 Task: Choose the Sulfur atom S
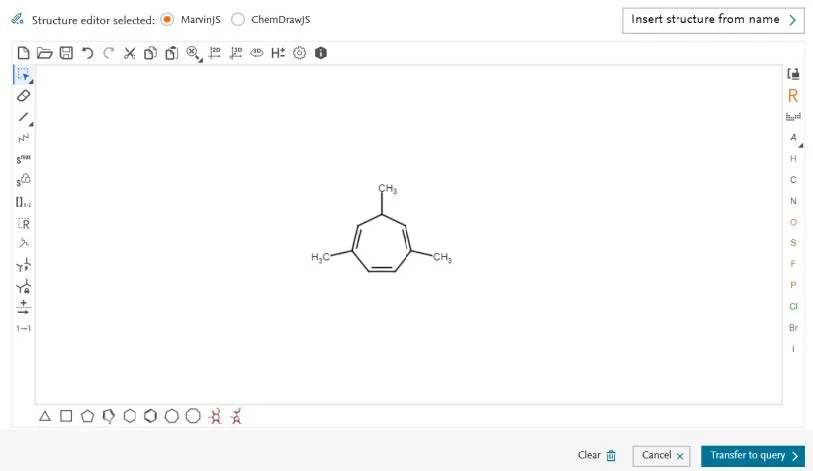point(793,243)
